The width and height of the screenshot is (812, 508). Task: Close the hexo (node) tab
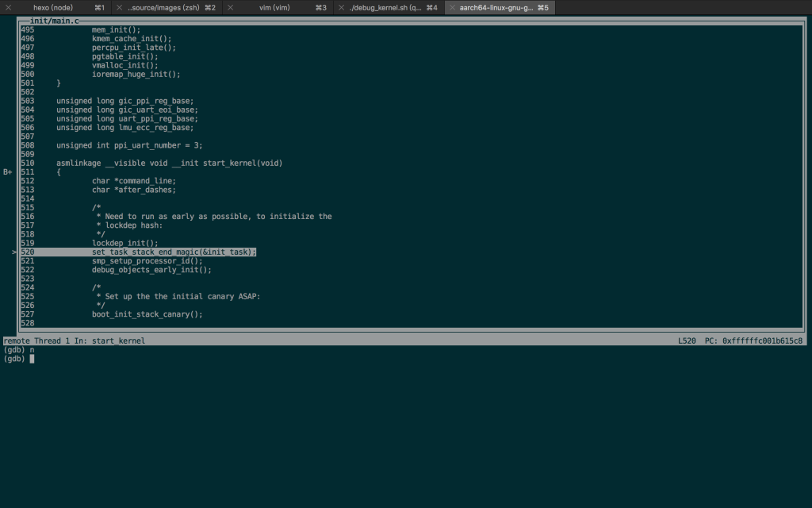(x=8, y=8)
